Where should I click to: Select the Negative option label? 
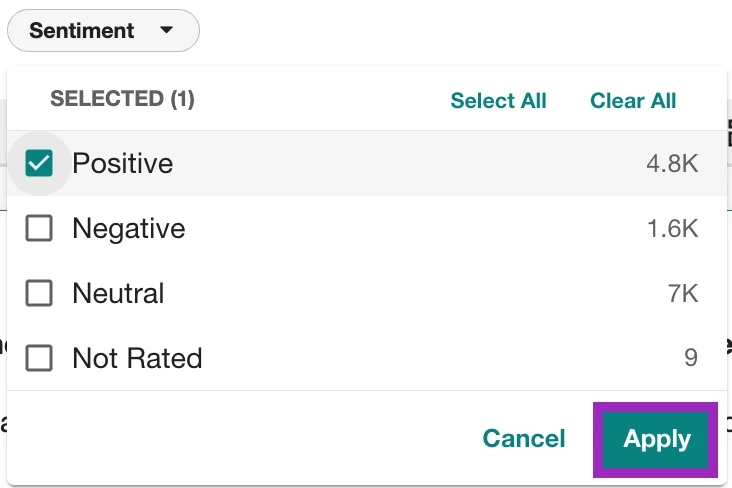[129, 229]
